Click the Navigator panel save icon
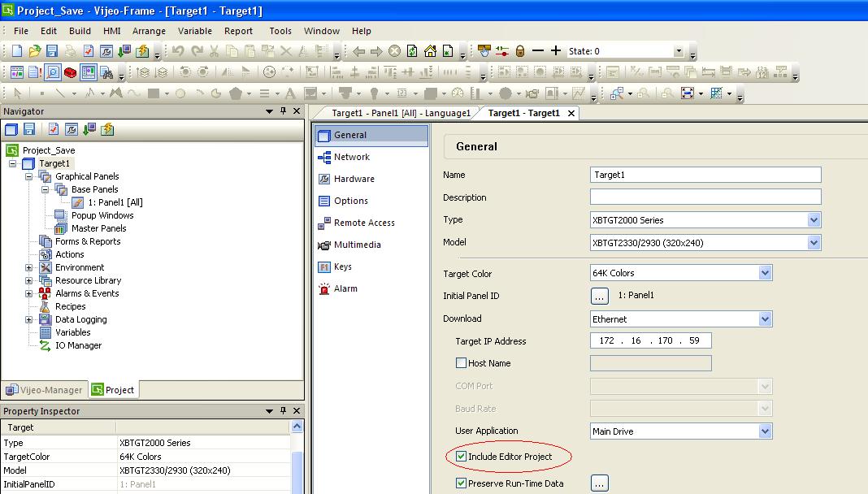868x494 pixels. (x=28, y=129)
